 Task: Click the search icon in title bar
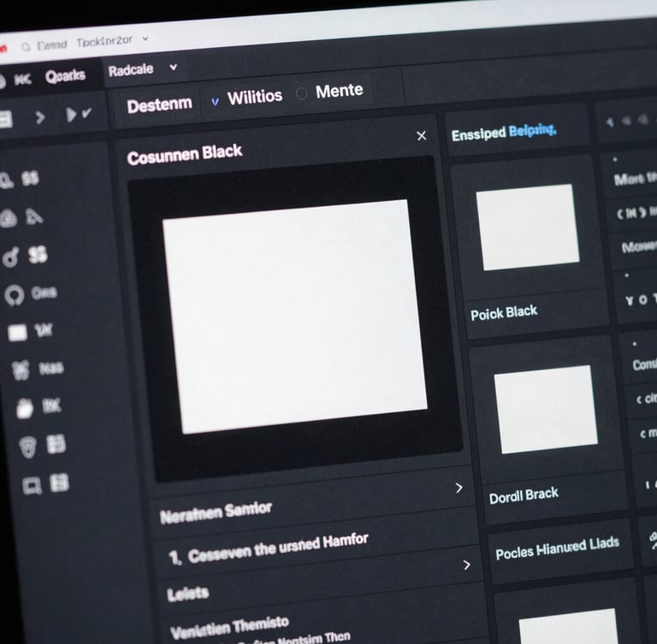(x=26, y=47)
